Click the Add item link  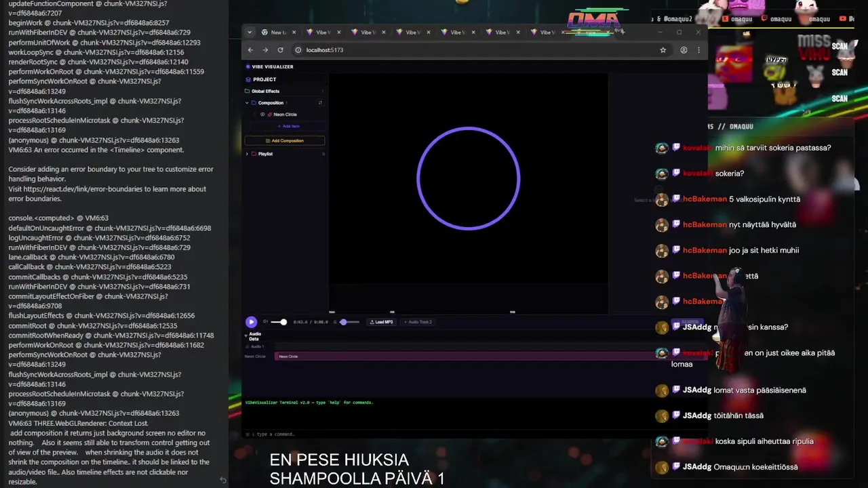click(288, 126)
